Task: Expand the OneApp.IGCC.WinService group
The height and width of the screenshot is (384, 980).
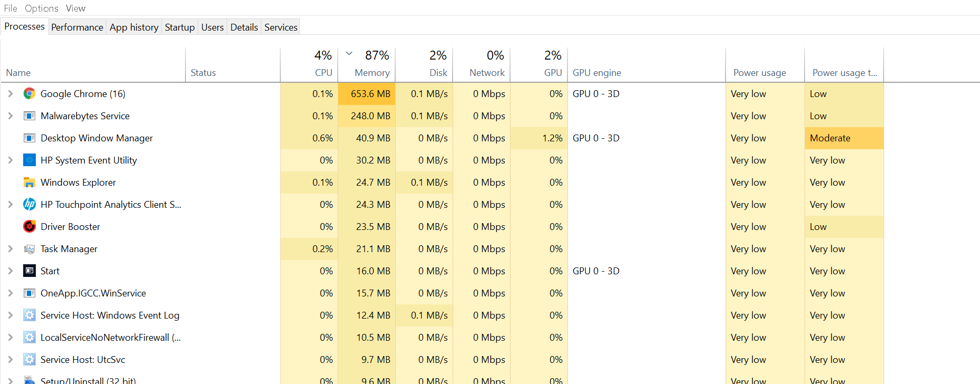Action: [10, 293]
